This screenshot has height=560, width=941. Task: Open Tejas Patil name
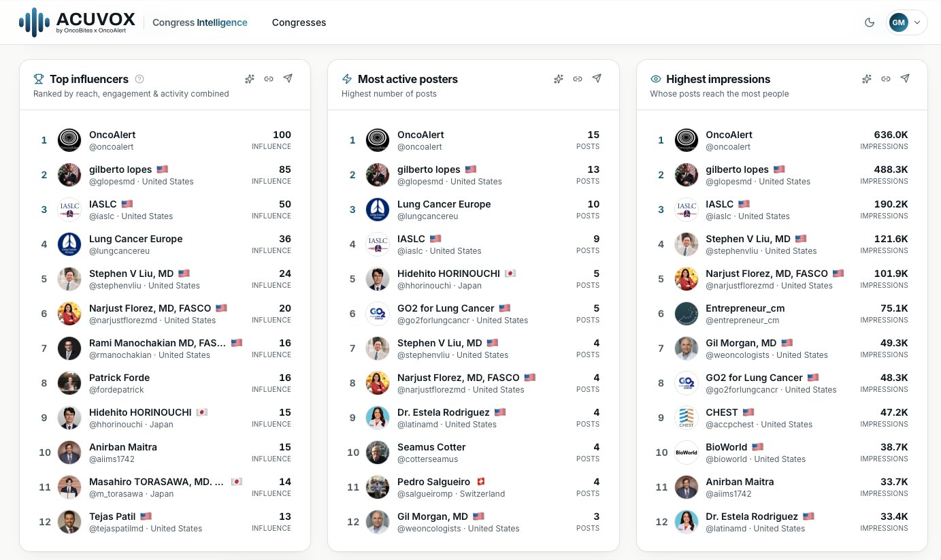click(112, 516)
